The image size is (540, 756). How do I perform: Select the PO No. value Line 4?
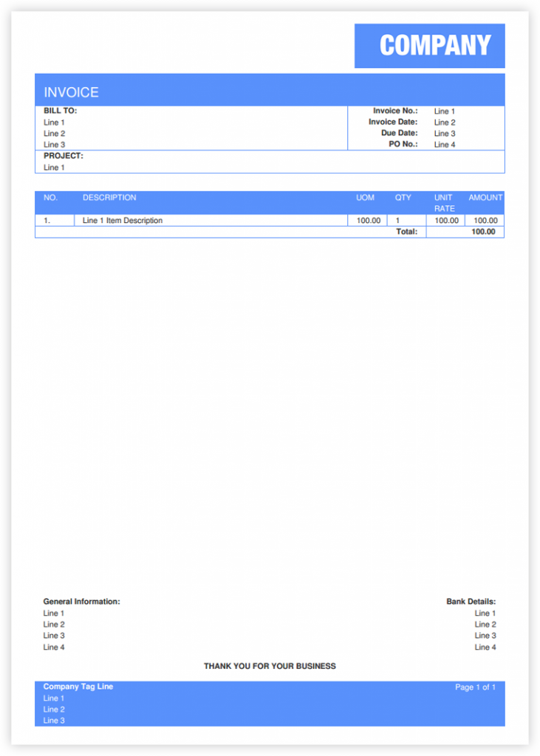445,145
